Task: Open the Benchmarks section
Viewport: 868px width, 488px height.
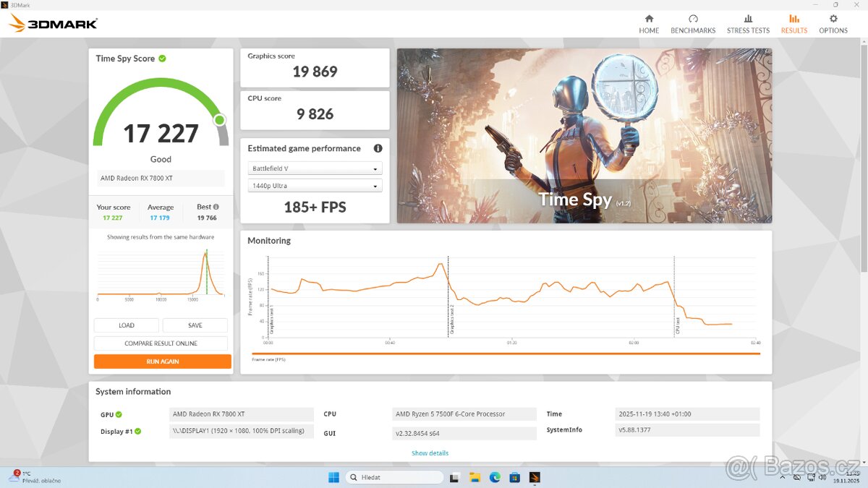Action: click(x=693, y=22)
